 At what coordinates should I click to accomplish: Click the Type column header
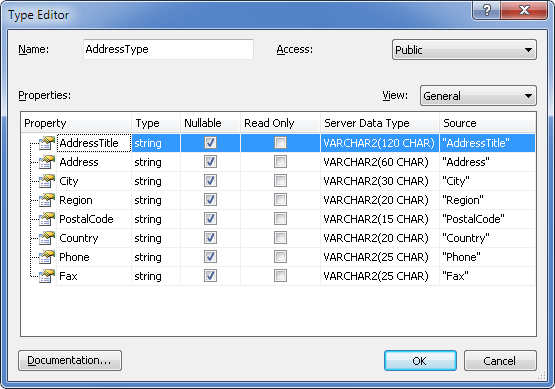pos(156,123)
